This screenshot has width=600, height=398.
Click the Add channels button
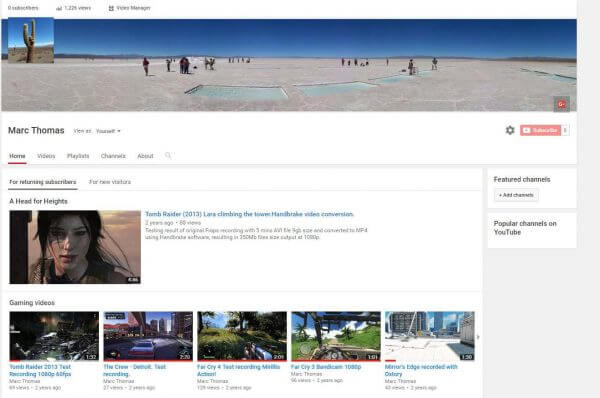point(516,195)
